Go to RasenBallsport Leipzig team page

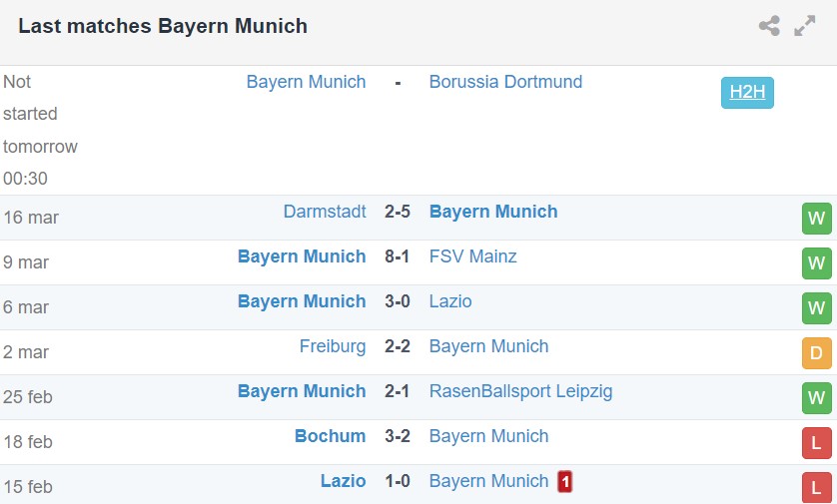[x=520, y=391]
